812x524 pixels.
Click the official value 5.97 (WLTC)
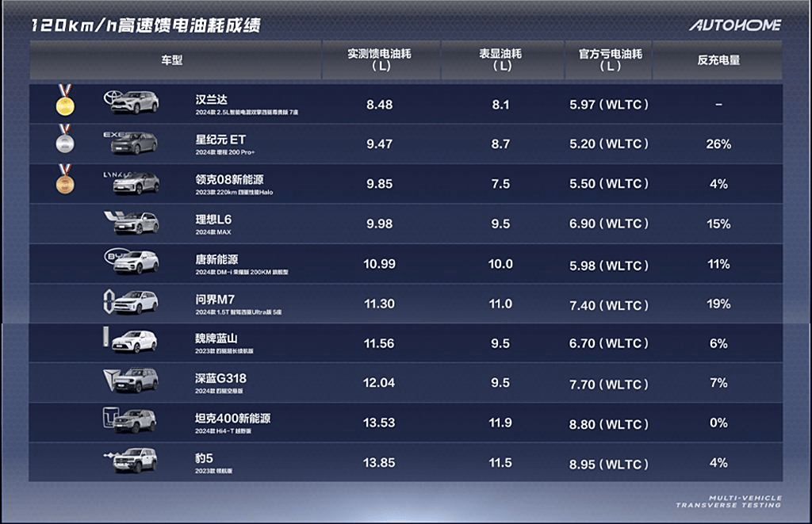pos(609,105)
